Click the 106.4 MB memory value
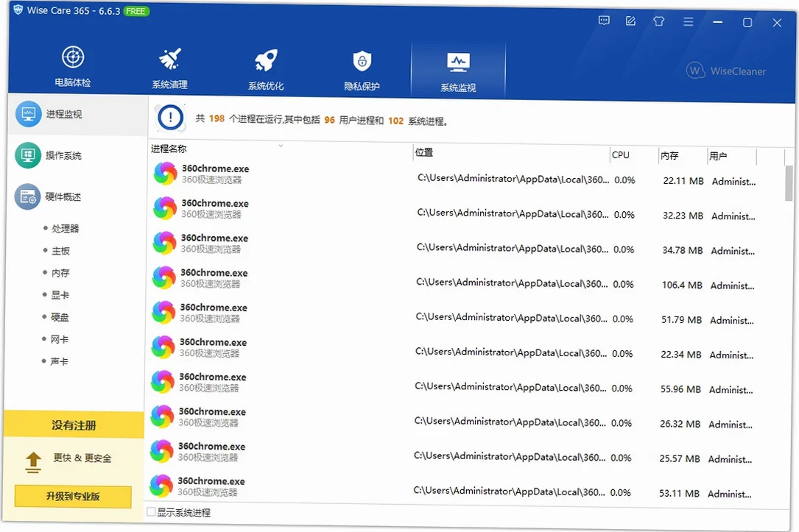799x532 pixels. point(682,285)
